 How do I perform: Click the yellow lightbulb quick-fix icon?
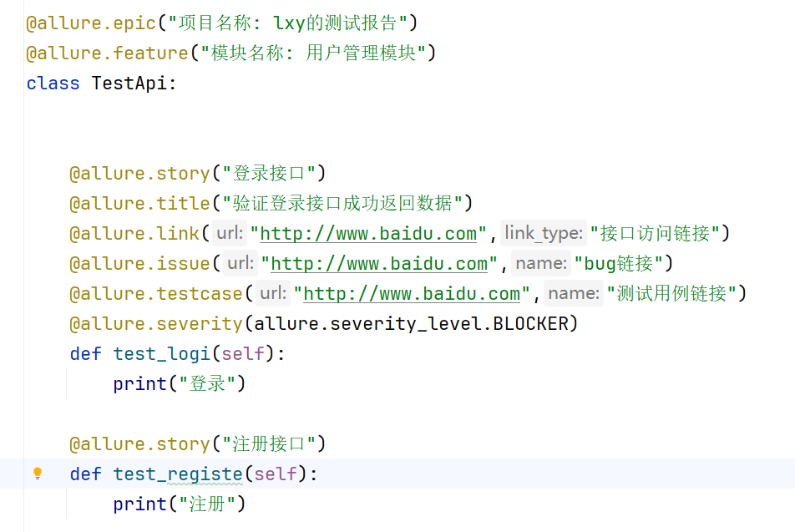pos(38,474)
